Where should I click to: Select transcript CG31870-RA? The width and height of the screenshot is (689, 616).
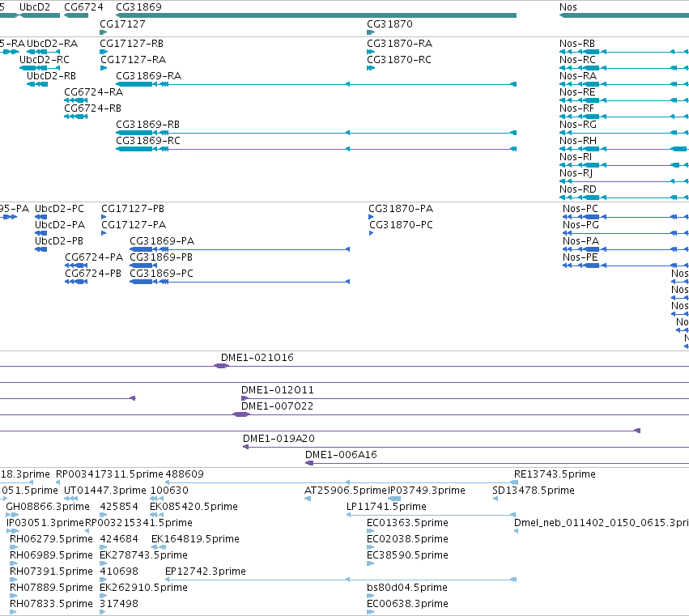point(399,44)
